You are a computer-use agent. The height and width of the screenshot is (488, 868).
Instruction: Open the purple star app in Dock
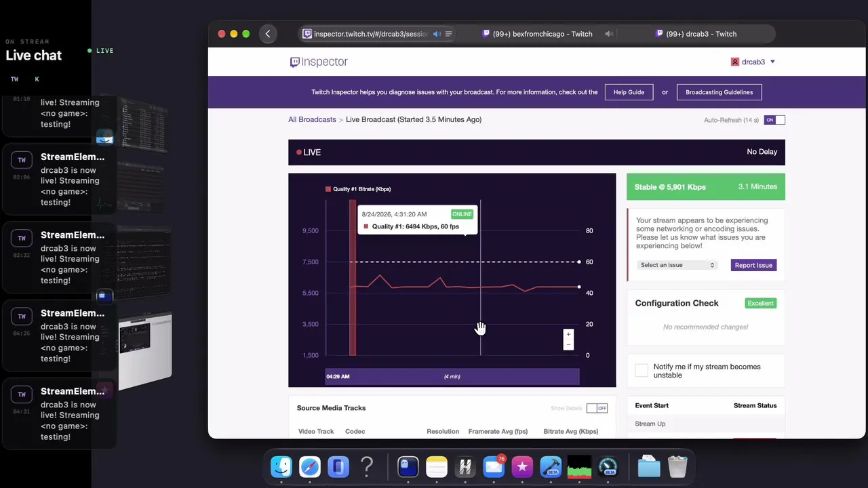[x=522, y=466]
